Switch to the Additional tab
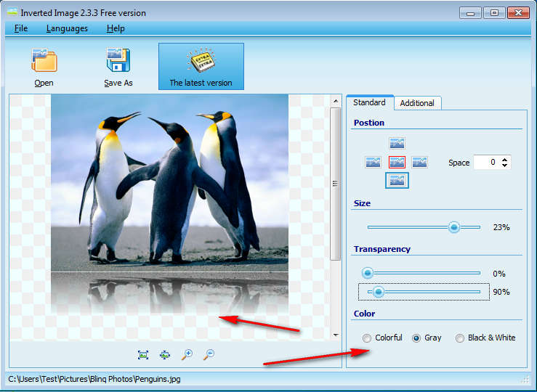The height and width of the screenshot is (392, 537). pos(417,103)
